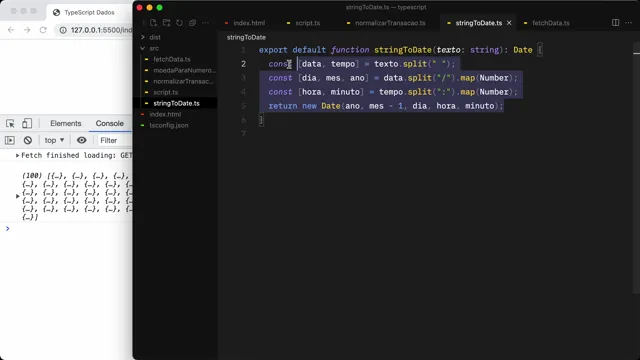This screenshot has height=360, width=640.
Task: Activate the DevTools inspect element tool
Action: [x=10, y=123]
